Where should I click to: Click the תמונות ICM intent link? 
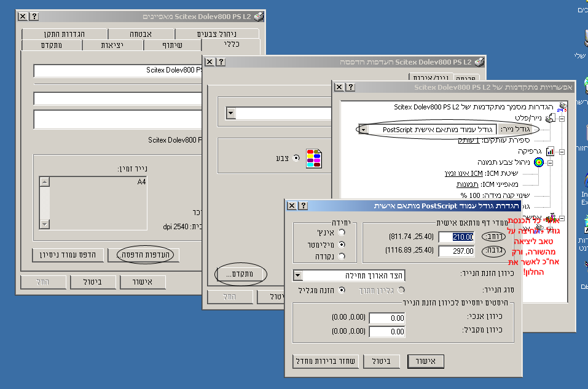(x=467, y=184)
